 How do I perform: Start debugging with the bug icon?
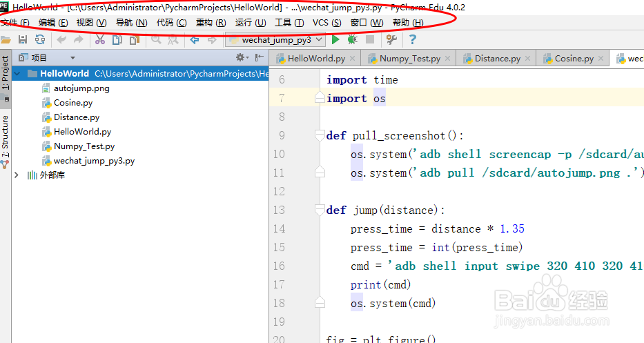353,40
